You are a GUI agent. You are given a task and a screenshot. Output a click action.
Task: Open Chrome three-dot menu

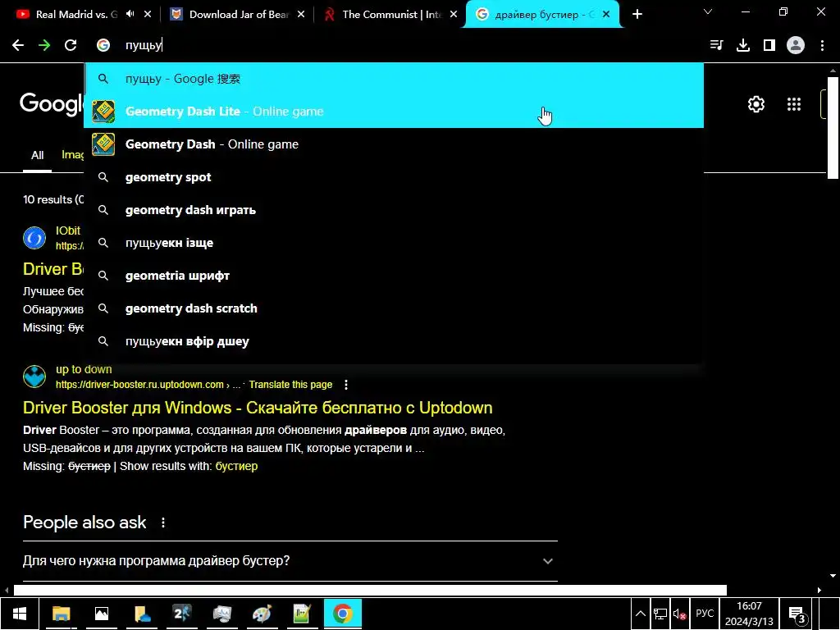point(822,46)
